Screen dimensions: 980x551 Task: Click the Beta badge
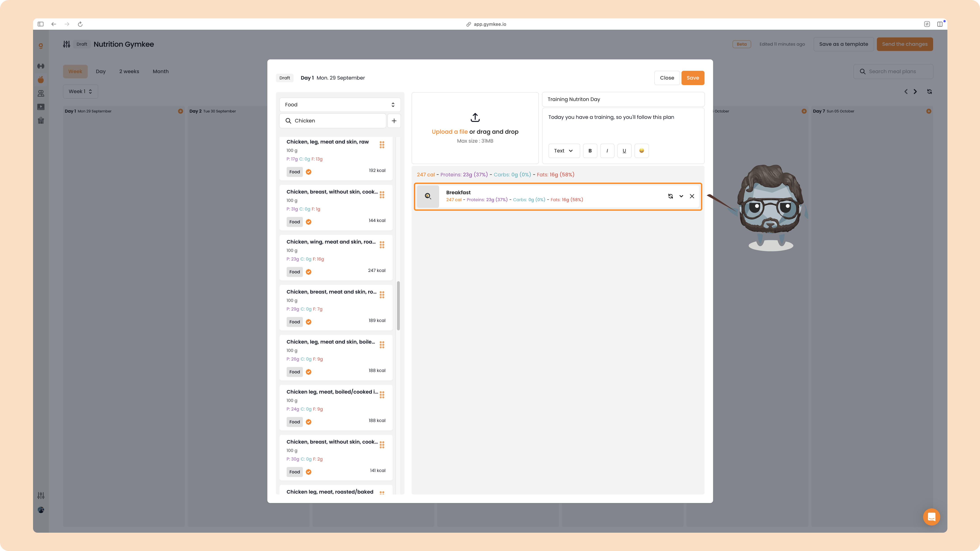pos(741,44)
